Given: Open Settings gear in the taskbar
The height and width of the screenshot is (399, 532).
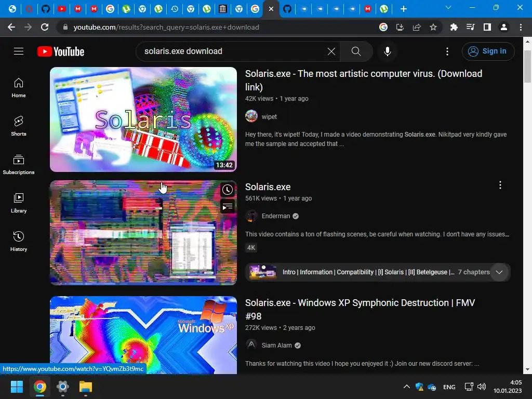Looking at the screenshot, I should pyautogui.click(x=63, y=387).
